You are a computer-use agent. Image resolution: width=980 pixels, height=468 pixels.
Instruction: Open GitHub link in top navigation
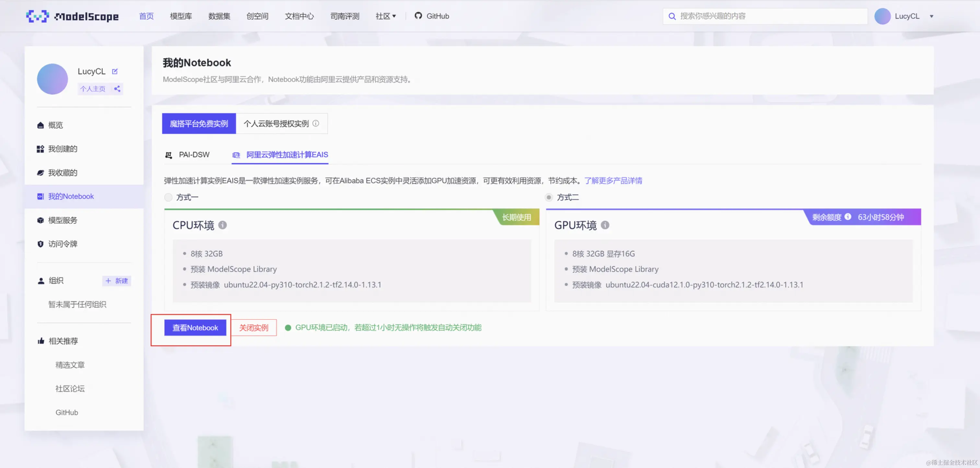[432, 16]
